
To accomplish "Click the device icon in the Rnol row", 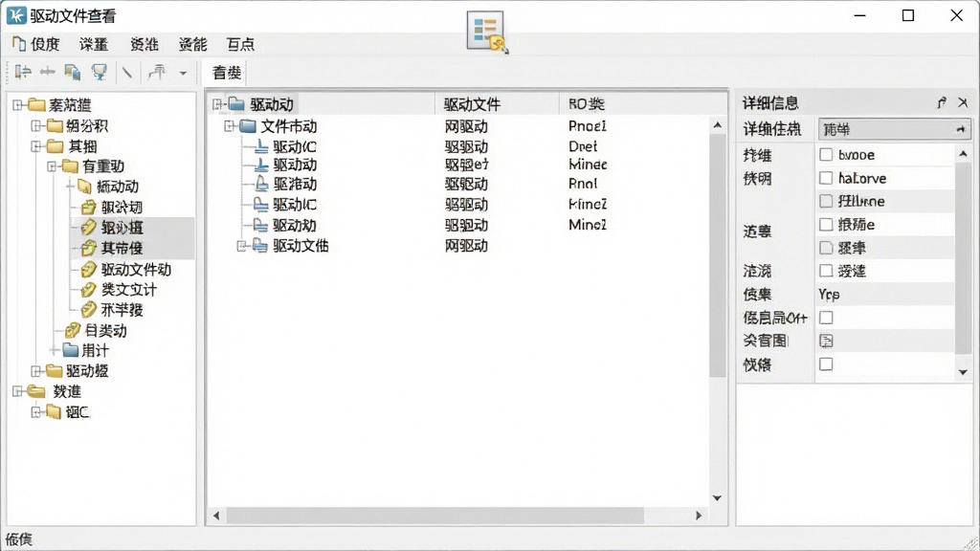I will click(x=262, y=185).
